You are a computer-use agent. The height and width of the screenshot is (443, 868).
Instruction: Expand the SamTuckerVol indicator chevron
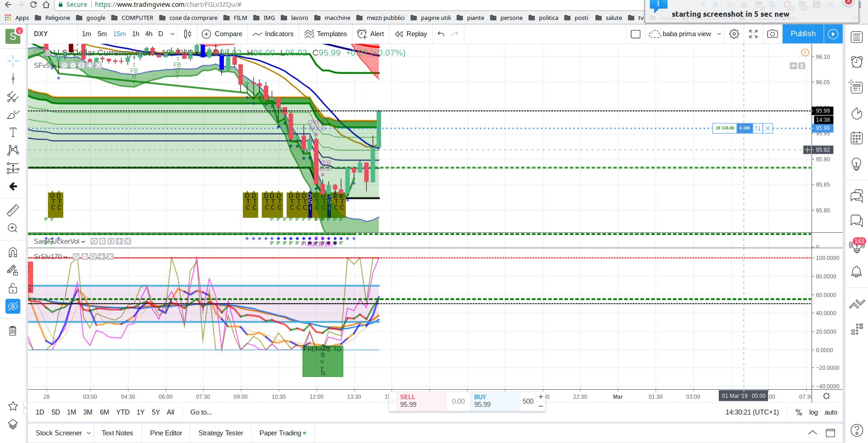[83, 241]
